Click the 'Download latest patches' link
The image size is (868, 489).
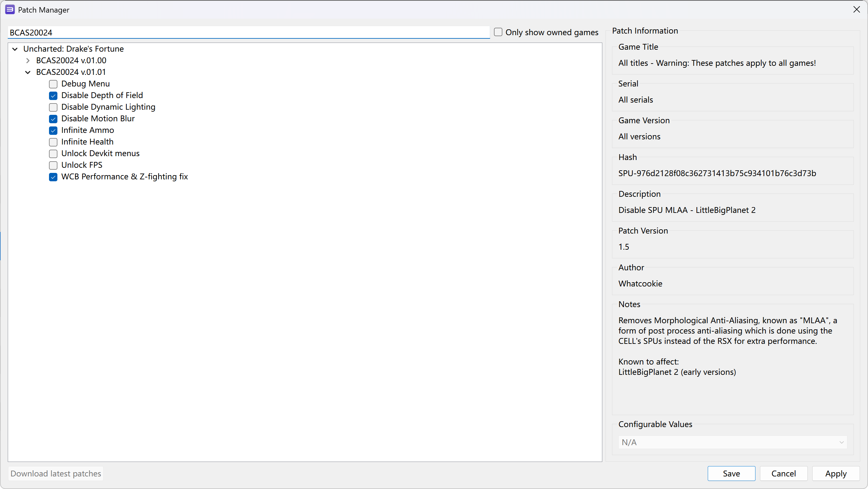point(56,473)
